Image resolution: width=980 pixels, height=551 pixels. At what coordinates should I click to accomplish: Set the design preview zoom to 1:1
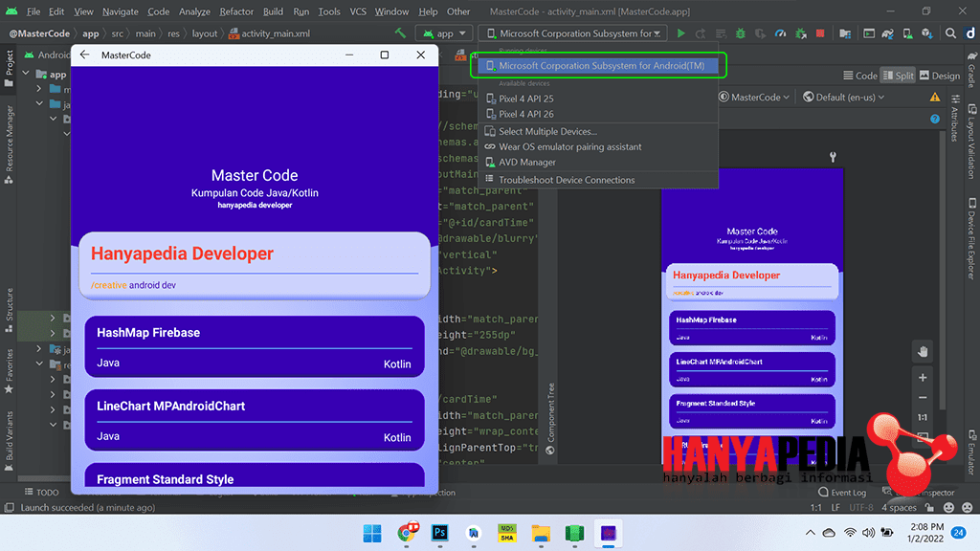(923, 417)
